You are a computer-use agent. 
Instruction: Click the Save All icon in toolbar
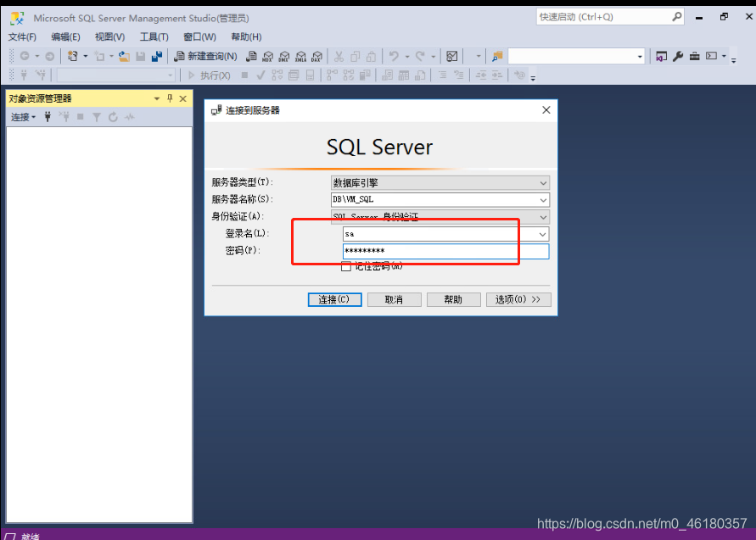157,56
